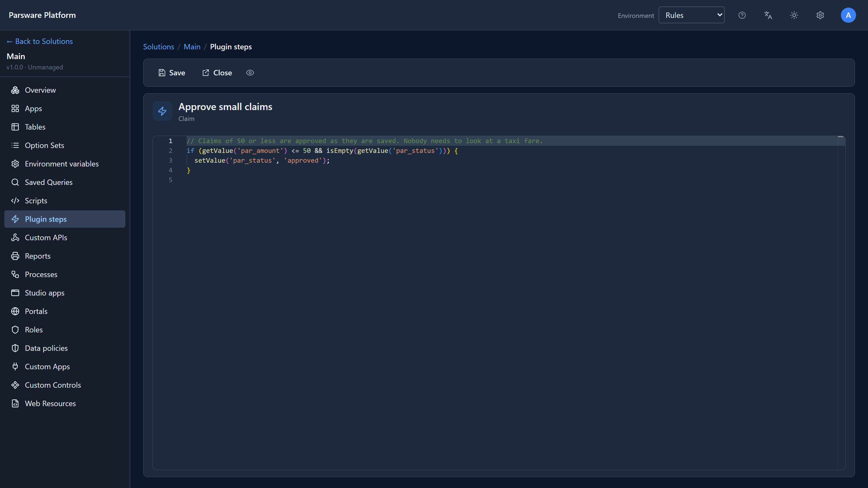Open user avatar A menu
Screen dimensions: 868x488
click(848, 15)
